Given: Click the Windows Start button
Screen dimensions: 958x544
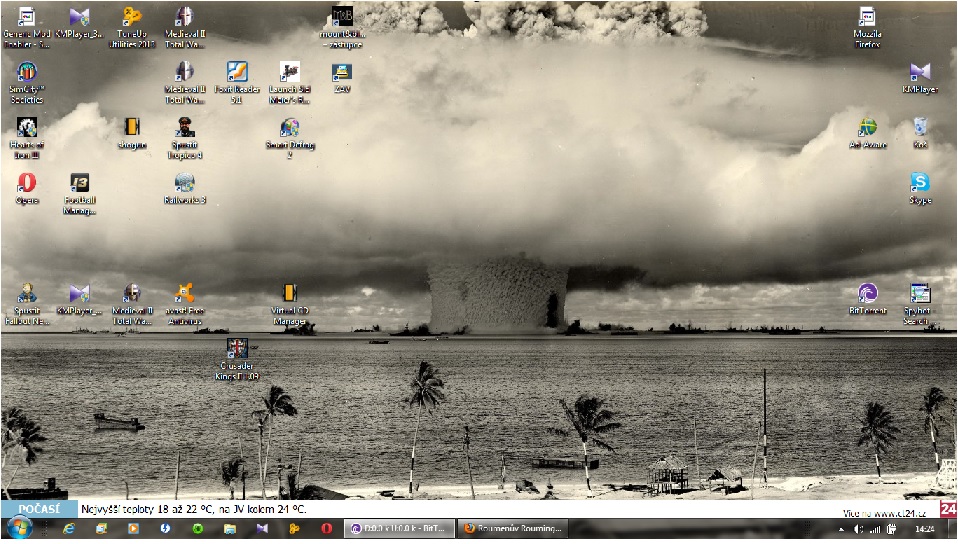Looking at the screenshot, I should (18, 528).
